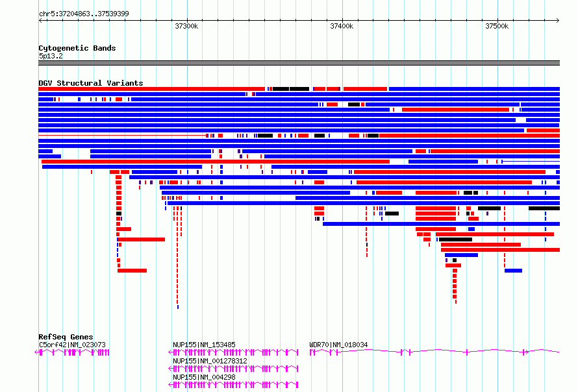578x392 pixels.
Task: Click the 5p13.2 band label
Action: click(51, 56)
